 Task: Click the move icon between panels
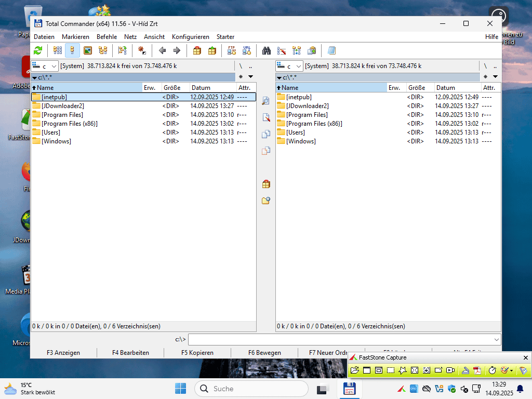click(x=266, y=151)
